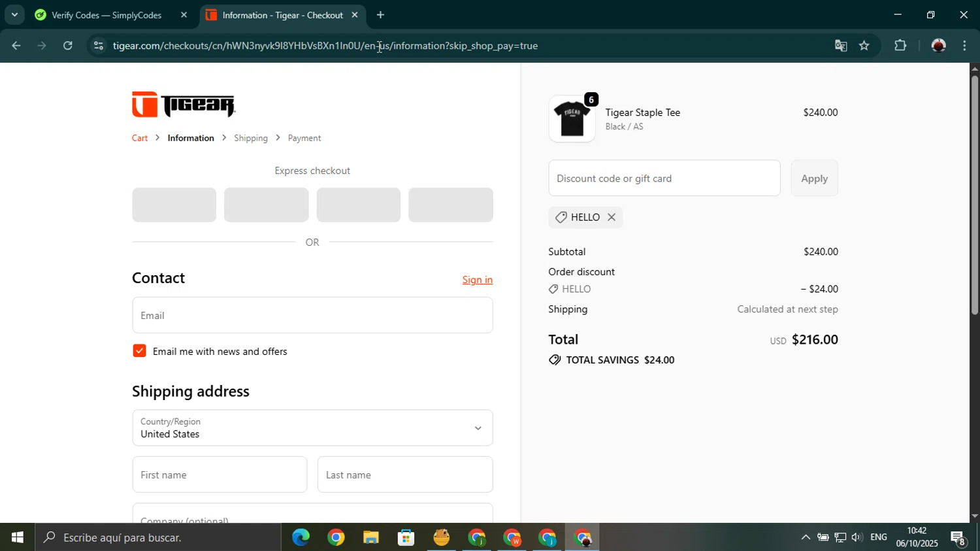Remove the HELLO discount code tag
980x551 pixels.
click(612, 217)
